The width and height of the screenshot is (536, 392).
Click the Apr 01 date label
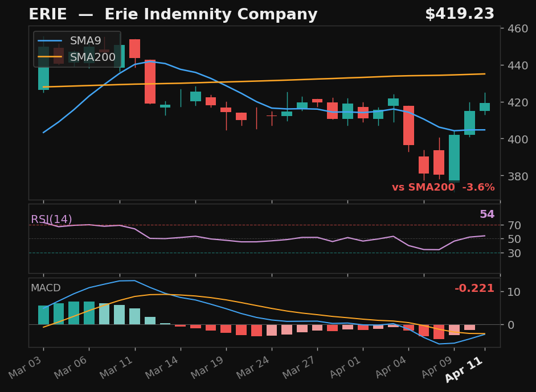[346, 367]
